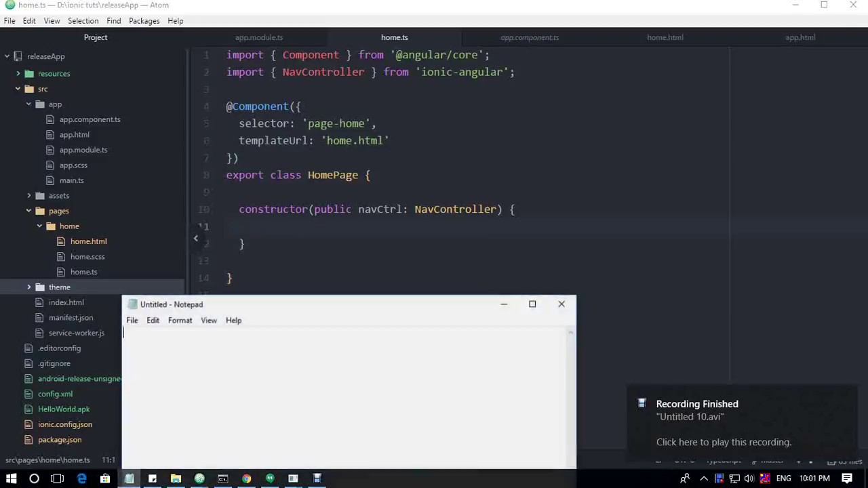Image resolution: width=868 pixels, height=488 pixels.
Task: Open the Action Center notifications icon
Action: [x=847, y=479]
